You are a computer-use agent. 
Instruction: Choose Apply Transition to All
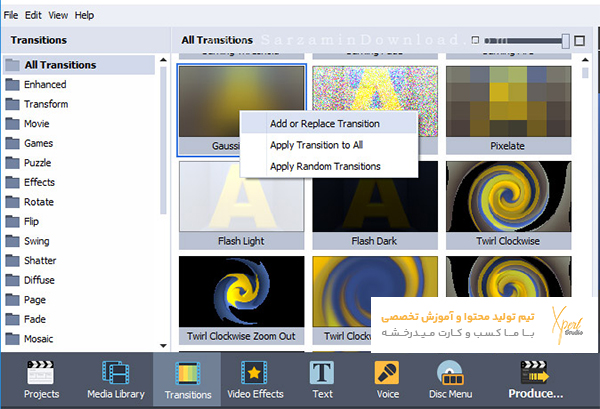[316, 145]
